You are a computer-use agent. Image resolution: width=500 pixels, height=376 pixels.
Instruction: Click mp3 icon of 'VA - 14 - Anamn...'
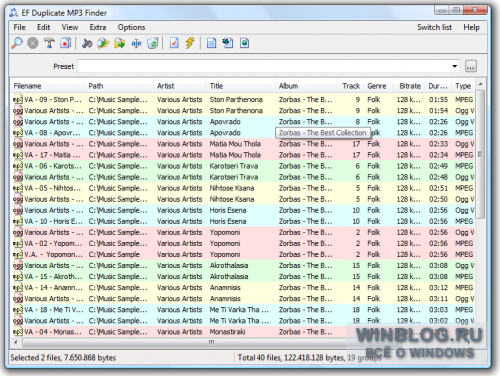pyautogui.click(x=18, y=287)
